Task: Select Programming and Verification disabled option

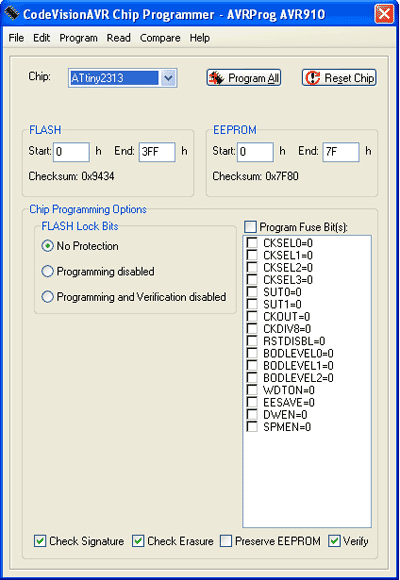Action: coord(47,297)
